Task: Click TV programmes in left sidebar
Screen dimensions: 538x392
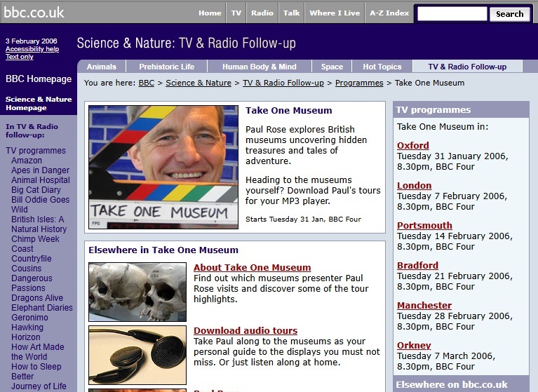Action: [x=36, y=151]
